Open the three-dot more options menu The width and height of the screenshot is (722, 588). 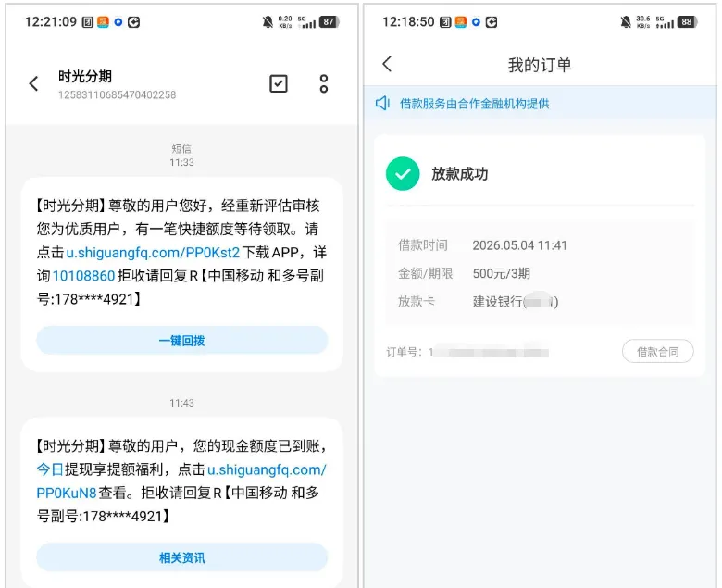coord(324,84)
